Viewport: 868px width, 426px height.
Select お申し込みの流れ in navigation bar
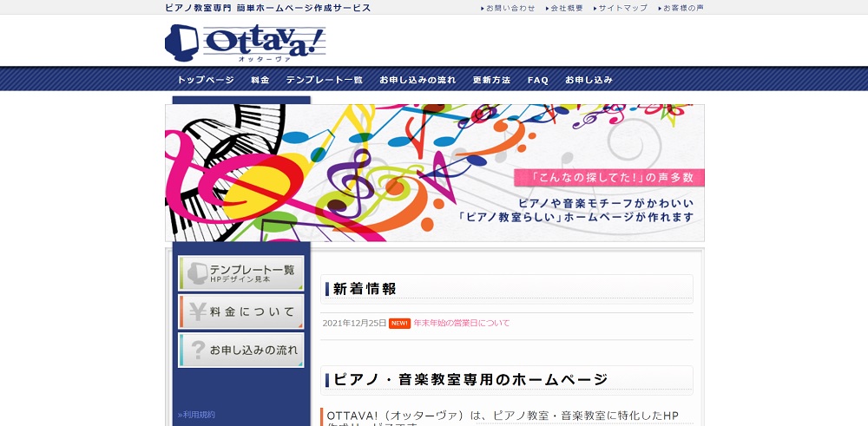point(418,80)
